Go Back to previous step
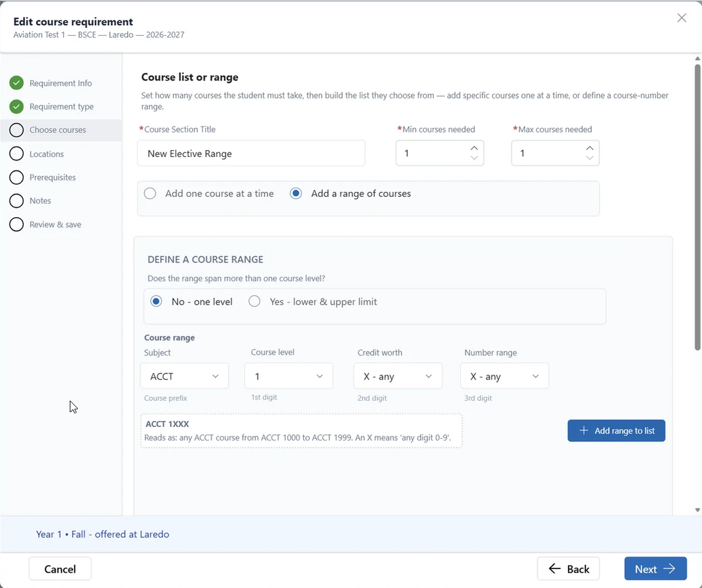The width and height of the screenshot is (702, 588). pyautogui.click(x=569, y=569)
